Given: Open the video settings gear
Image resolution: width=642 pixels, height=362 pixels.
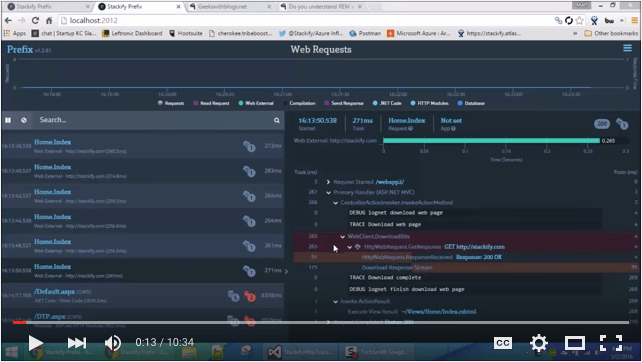Looking at the screenshot, I should (538, 343).
